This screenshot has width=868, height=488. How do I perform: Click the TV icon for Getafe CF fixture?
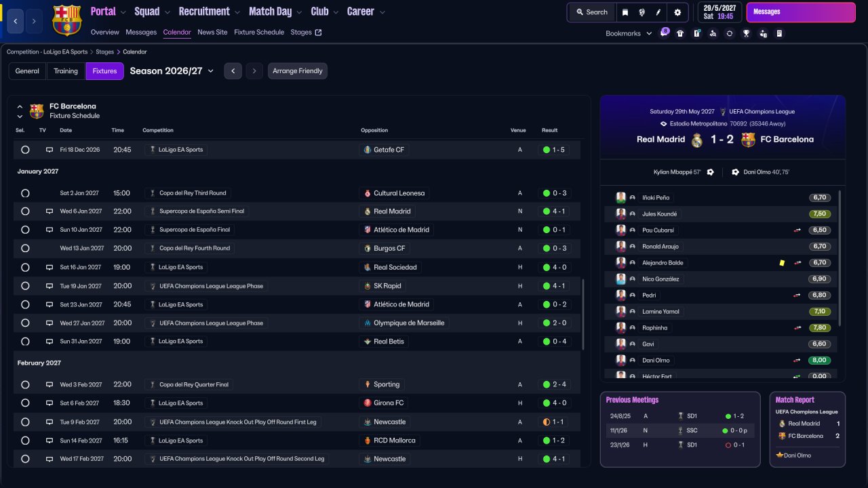50,150
